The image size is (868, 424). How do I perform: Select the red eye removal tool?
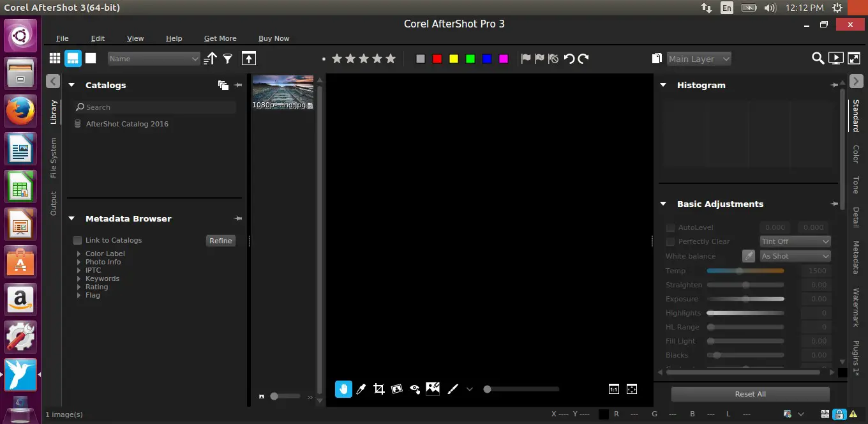point(415,389)
